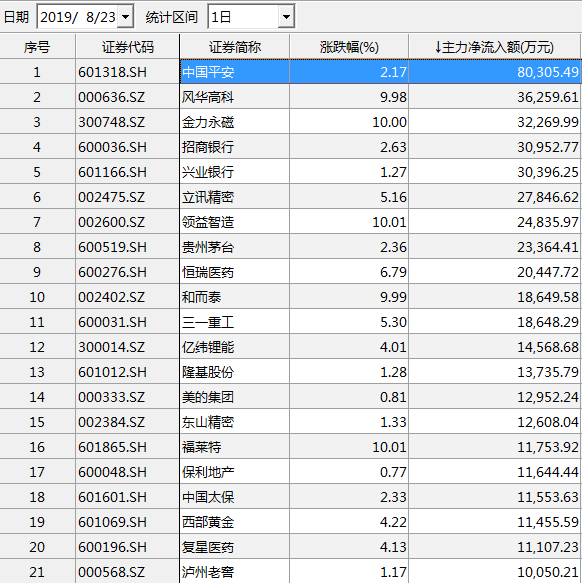
Task: Select stock name 招商银行
Action: pos(208,147)
